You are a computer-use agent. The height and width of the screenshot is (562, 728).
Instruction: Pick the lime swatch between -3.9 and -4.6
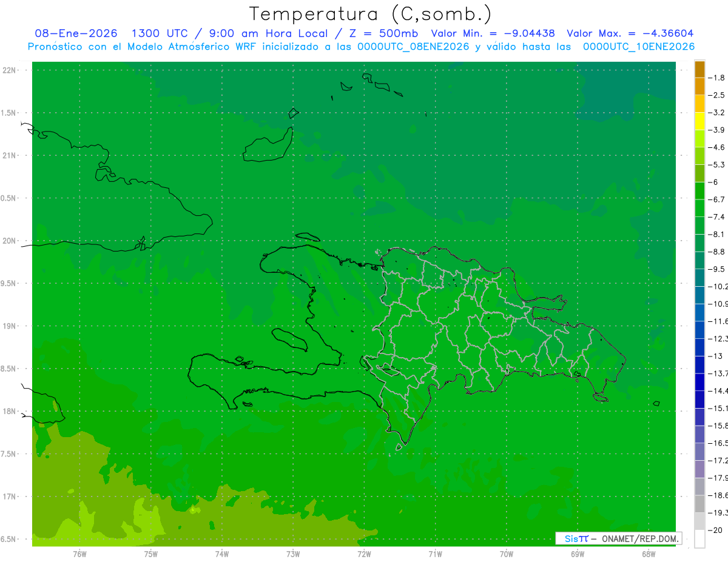tap(699, 139)
